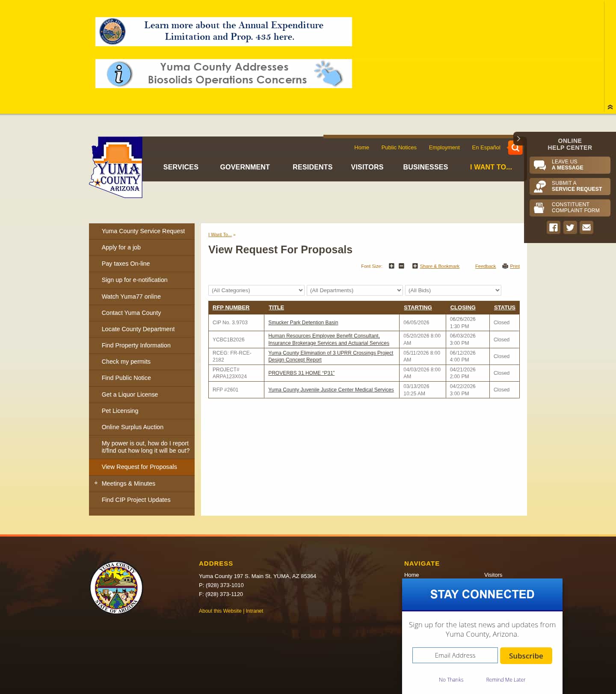Viewport: 616px width, 694px height.
Task: Go to Home in top links
Action: tap(361, 148)
